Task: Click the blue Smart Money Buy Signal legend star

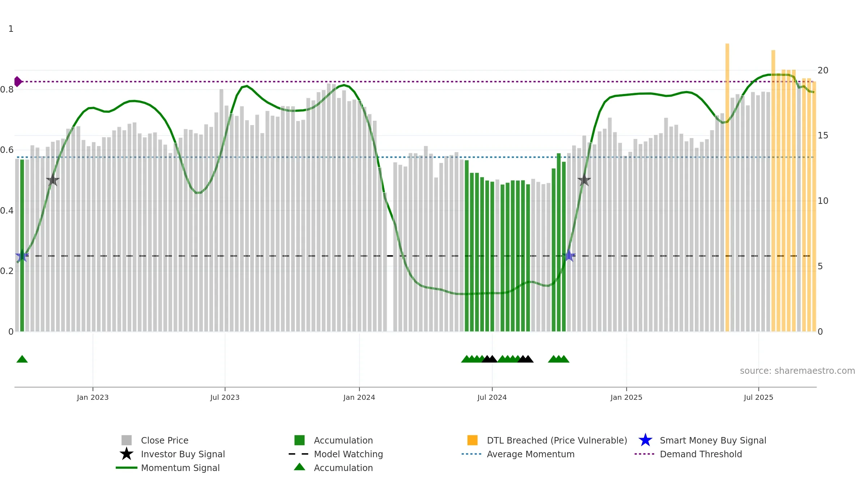Action: [645, 440]
